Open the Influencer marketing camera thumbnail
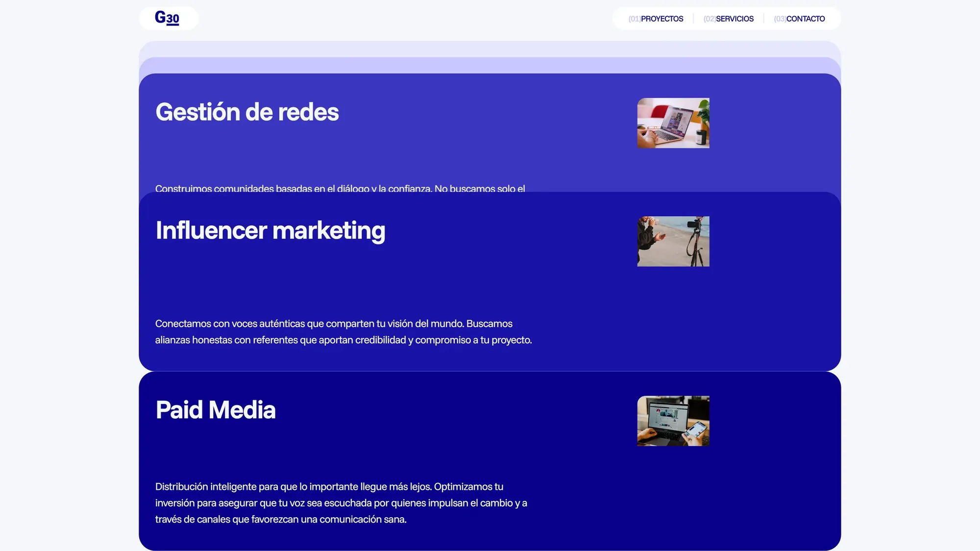Screen dimensions: 980x551 673,241
